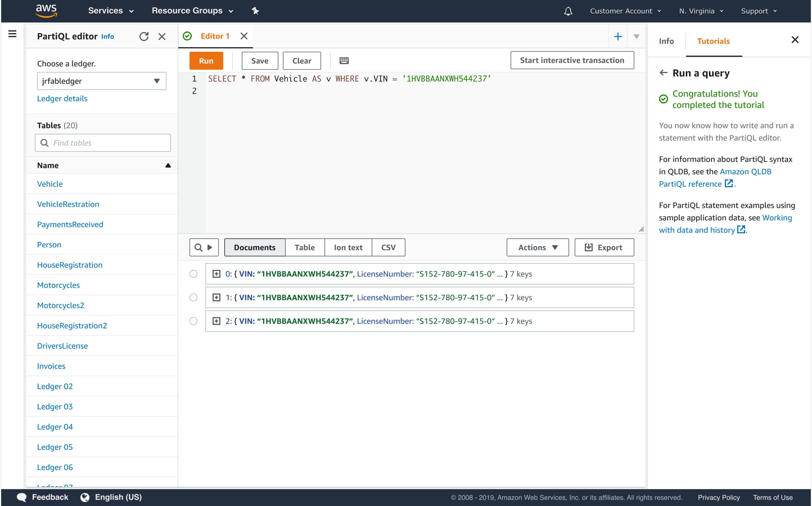Click the keyboard shortcuts icon
Screen dimensions: 812x506
point(344,61)
